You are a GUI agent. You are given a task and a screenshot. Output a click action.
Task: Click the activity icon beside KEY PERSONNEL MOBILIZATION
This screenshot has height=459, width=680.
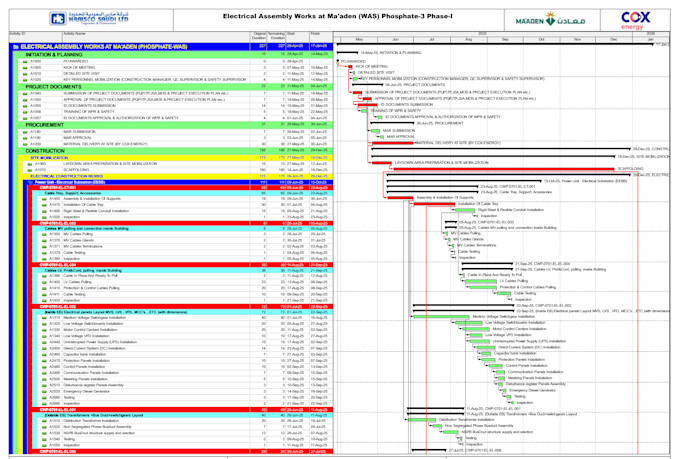pyautogui.click(x=25, y=80)
